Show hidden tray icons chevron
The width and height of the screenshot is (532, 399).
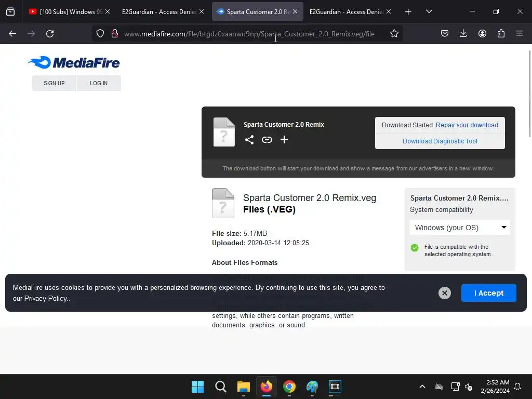[x=422, y=387]
